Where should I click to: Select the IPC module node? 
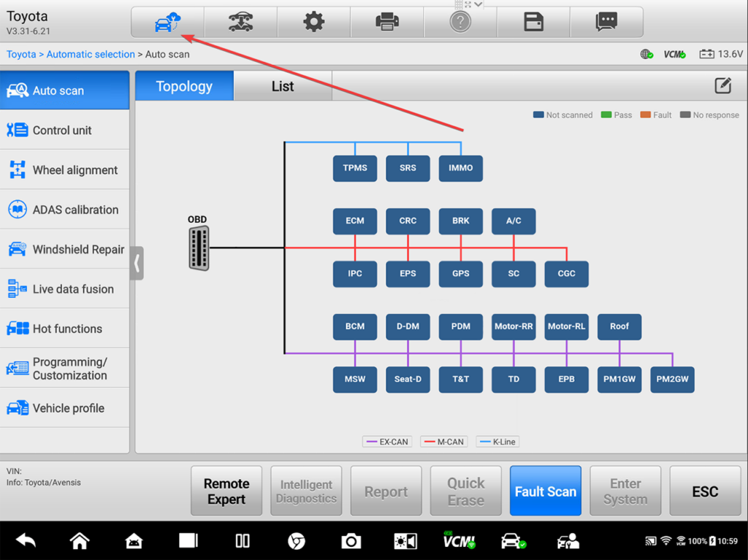click(x=355, y=274)
